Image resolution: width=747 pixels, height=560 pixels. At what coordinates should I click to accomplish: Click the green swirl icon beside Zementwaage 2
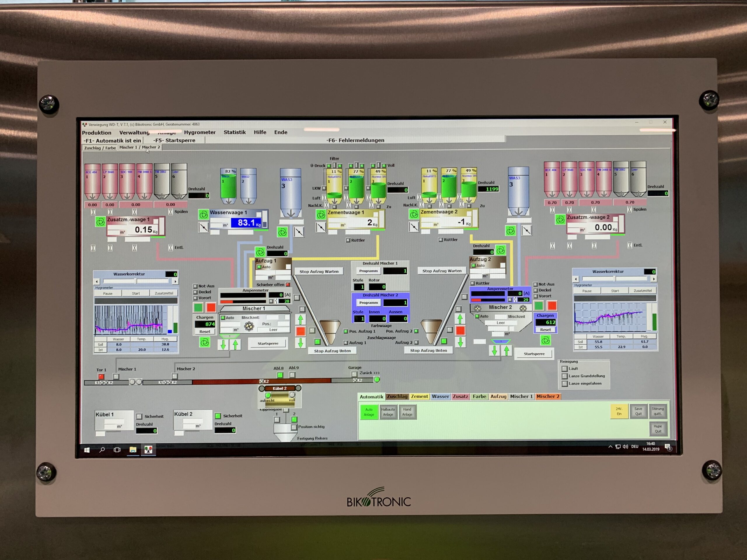point(414,214)
